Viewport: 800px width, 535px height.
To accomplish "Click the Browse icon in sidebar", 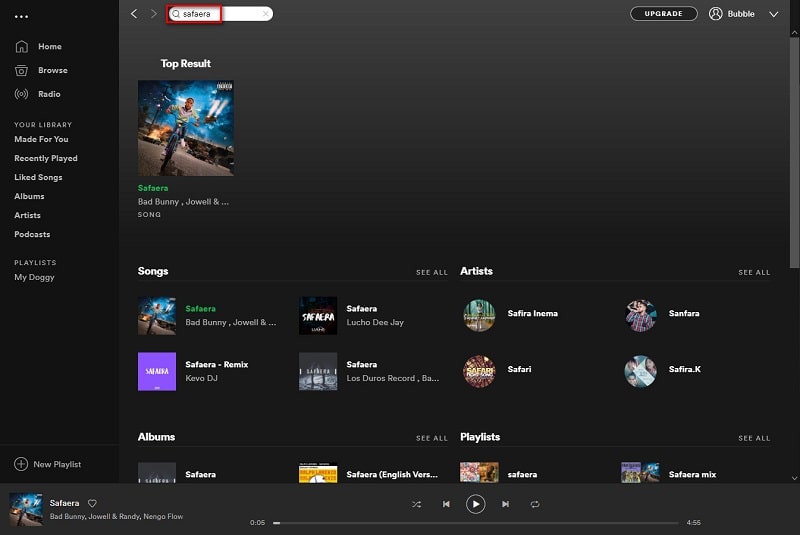I will (21, 70).
